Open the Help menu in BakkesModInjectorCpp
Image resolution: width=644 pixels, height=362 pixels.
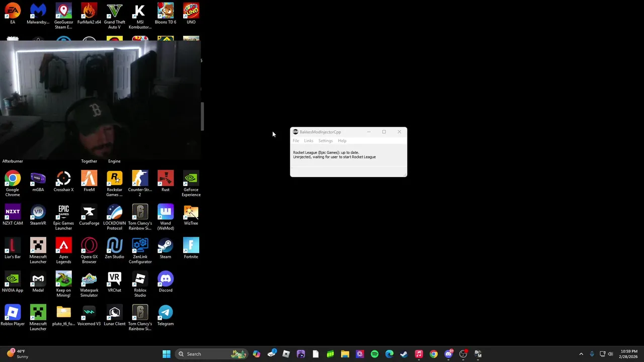[342, 141]
